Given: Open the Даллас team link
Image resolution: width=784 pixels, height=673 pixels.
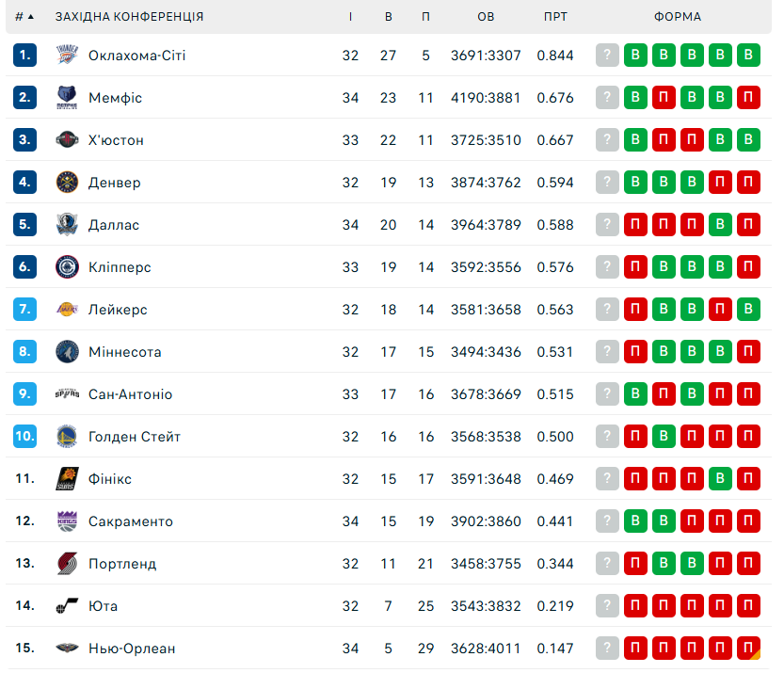Looking at the screenshot, I should (114, 225).
